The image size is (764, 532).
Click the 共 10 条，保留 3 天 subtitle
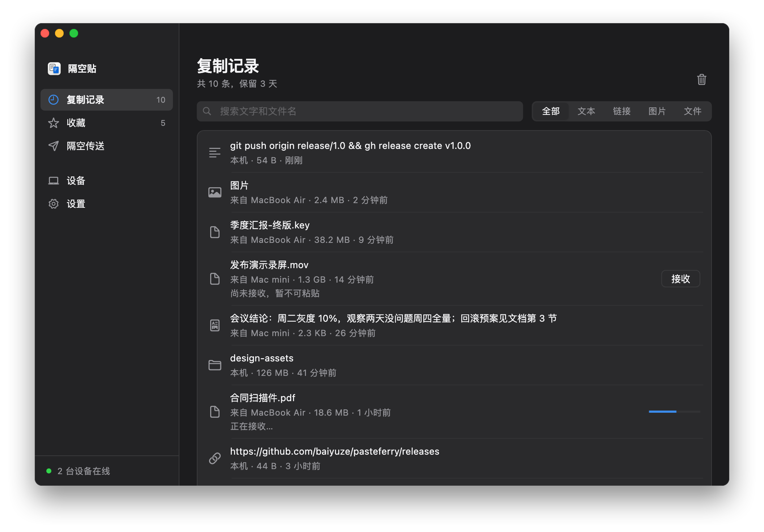(237, 84)
